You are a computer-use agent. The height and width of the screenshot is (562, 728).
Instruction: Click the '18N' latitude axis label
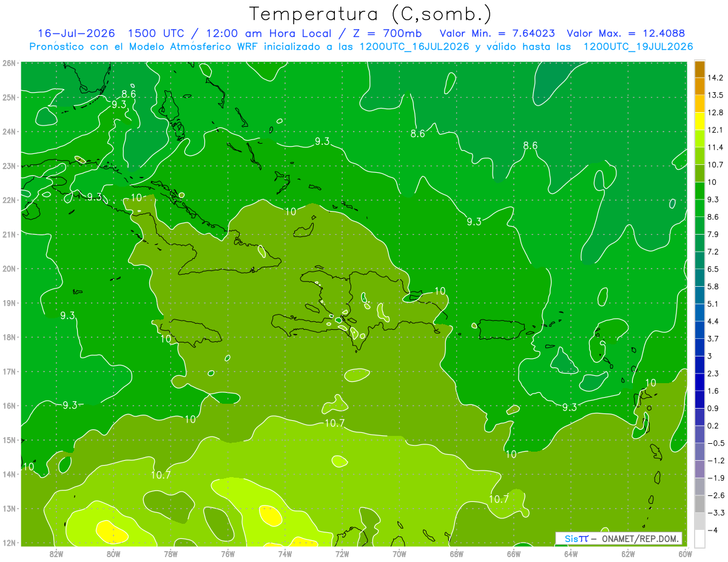[8, 337]
